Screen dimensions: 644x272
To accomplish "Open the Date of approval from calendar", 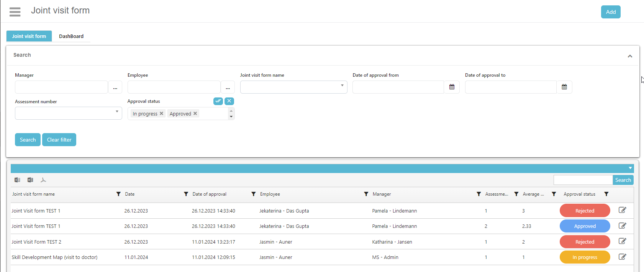I will [452, 87].
